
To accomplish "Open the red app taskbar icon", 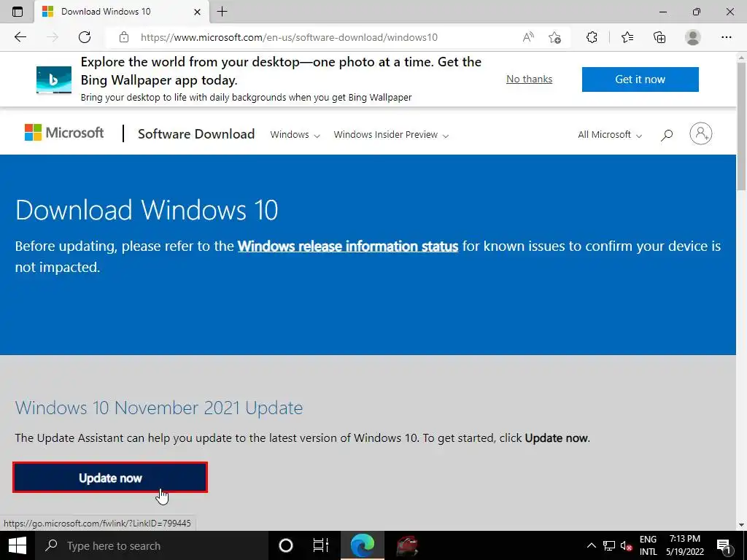I will point(407,545).
